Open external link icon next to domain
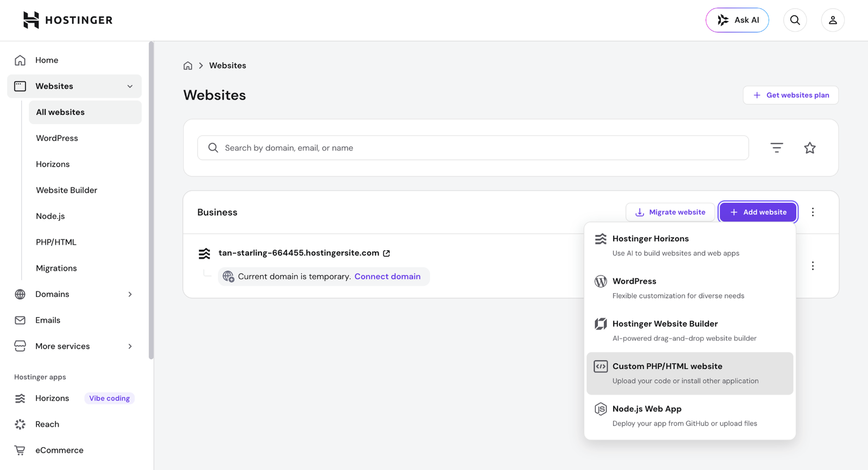The height and width of the screenshot is (470, 868). [387, 253]
